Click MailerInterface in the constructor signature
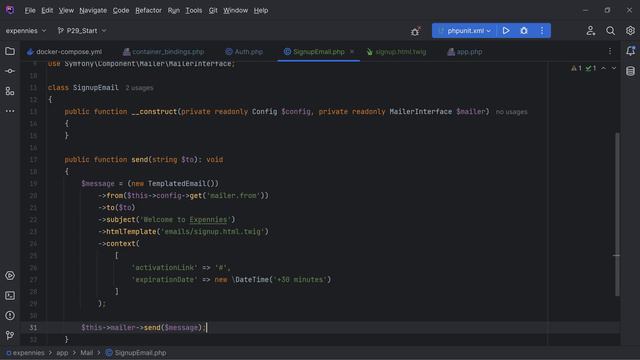The height and width of the screenshot is (360, 640). [x=420, y=111]
